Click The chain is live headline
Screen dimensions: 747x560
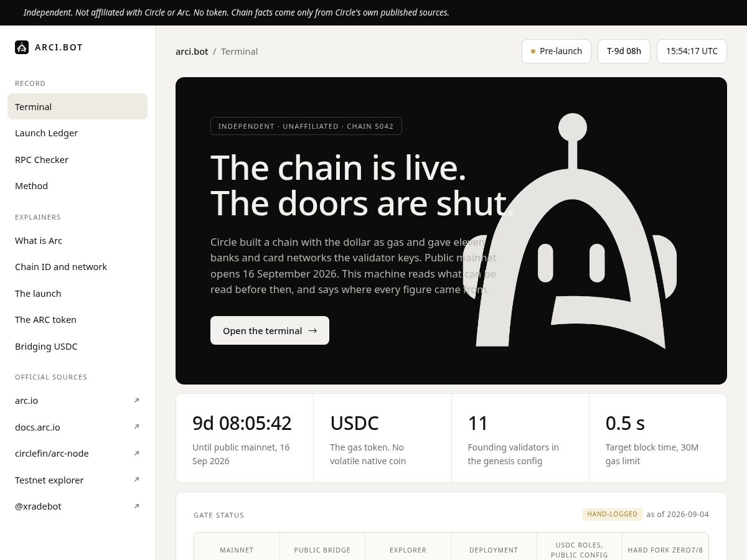pos(338,167)
